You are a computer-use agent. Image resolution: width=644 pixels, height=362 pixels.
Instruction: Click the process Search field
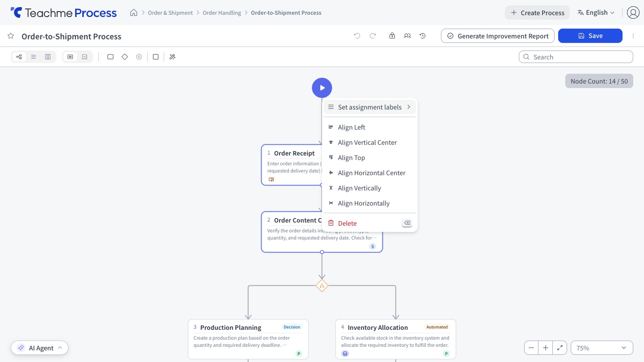click(576, 57)
